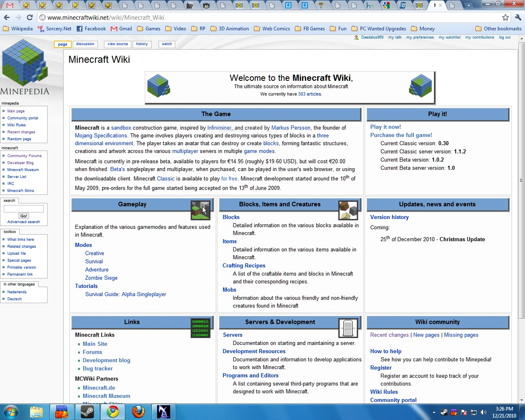525x420 pixels.
Task: Click 'Random page' in the sidebar
Action: point(19,139)
